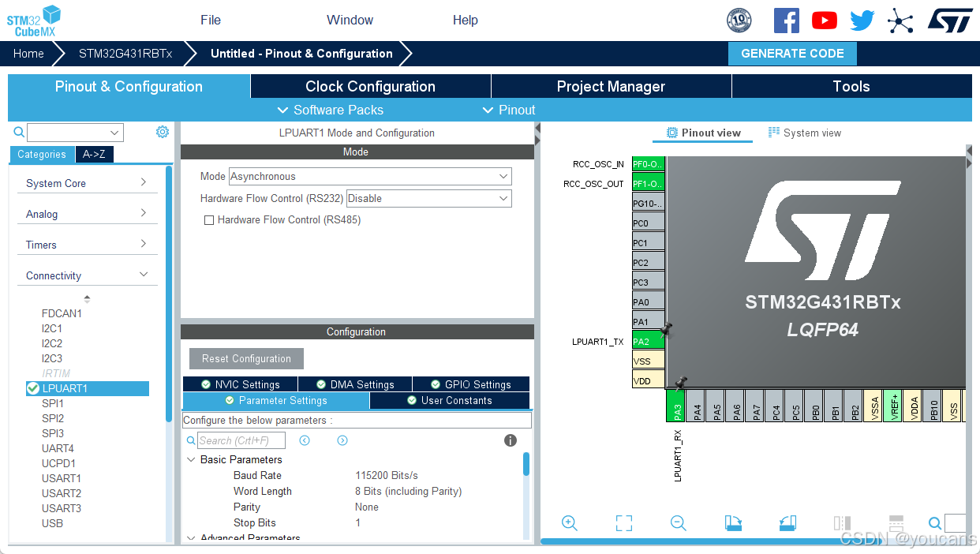Open the NVIC Settings tab

240,384
